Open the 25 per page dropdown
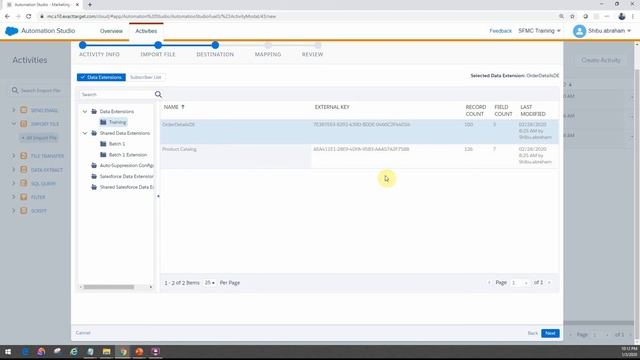The image size is (640, 360). pyautogui.click(x=209, y=283)
